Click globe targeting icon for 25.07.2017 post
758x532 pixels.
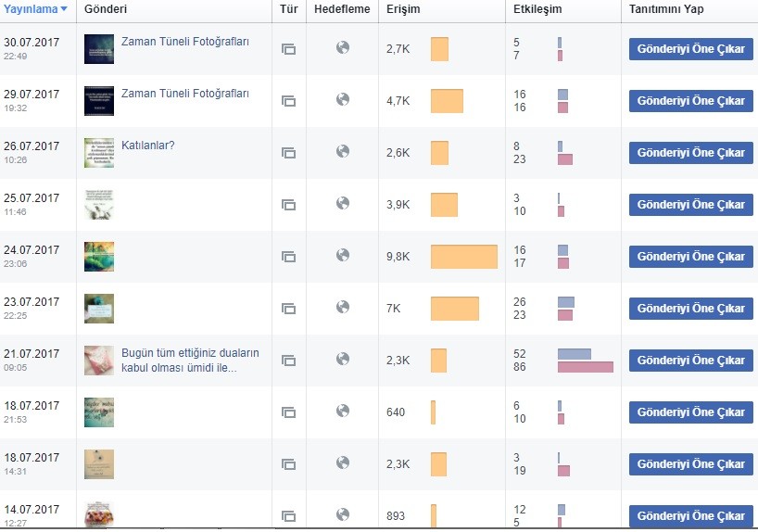(343, 203)
